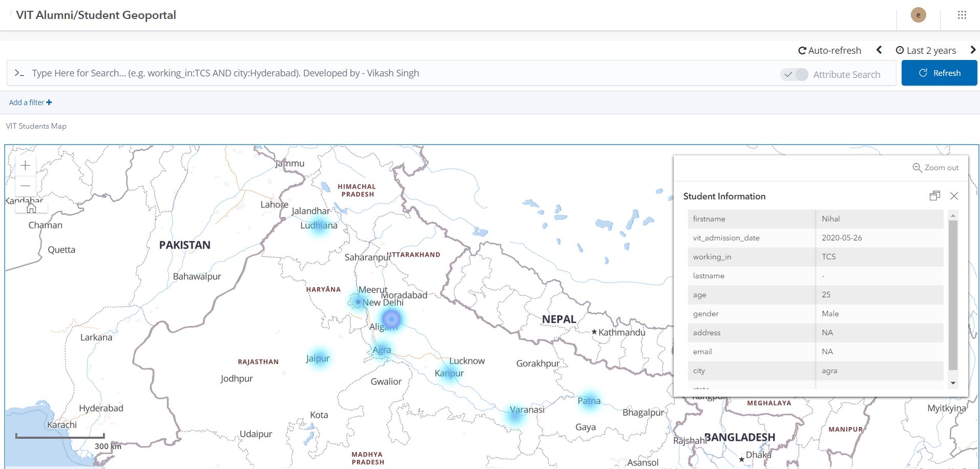
Task: Open the Last 2 years time picker
Action: pyautogui.click(x=930, y=50)
